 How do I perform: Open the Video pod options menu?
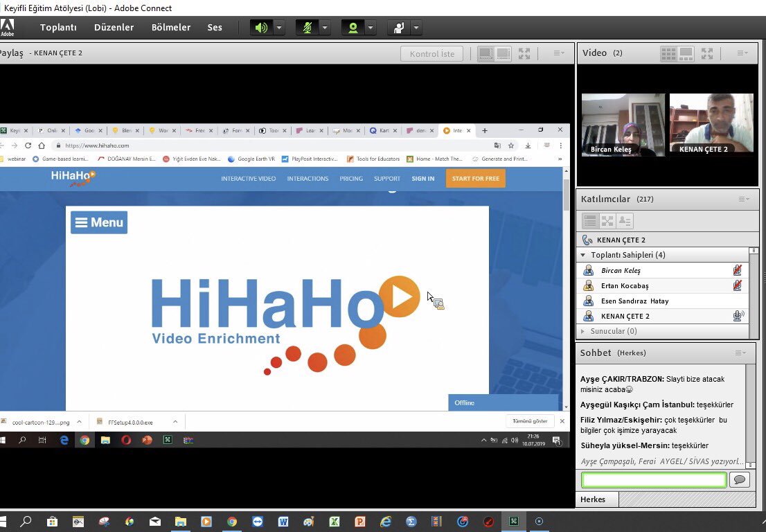[742, 53]
